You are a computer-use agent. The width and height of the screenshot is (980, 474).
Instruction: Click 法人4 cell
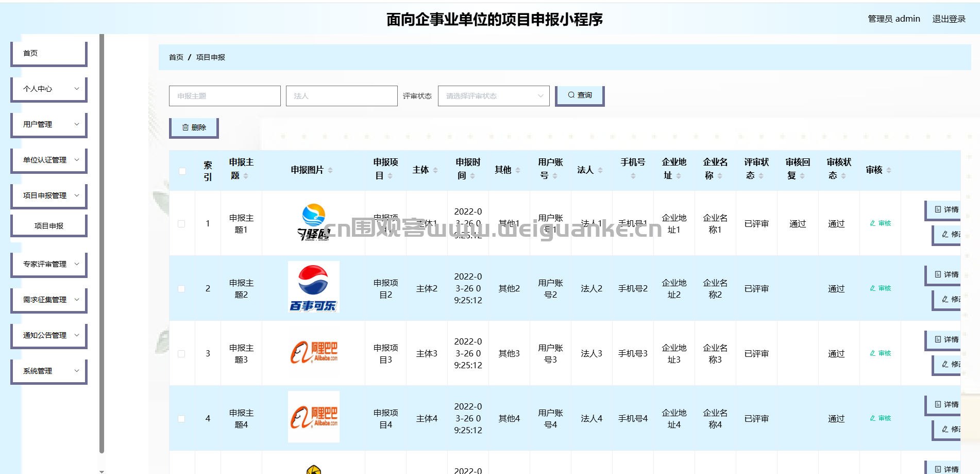coord(592,418)
